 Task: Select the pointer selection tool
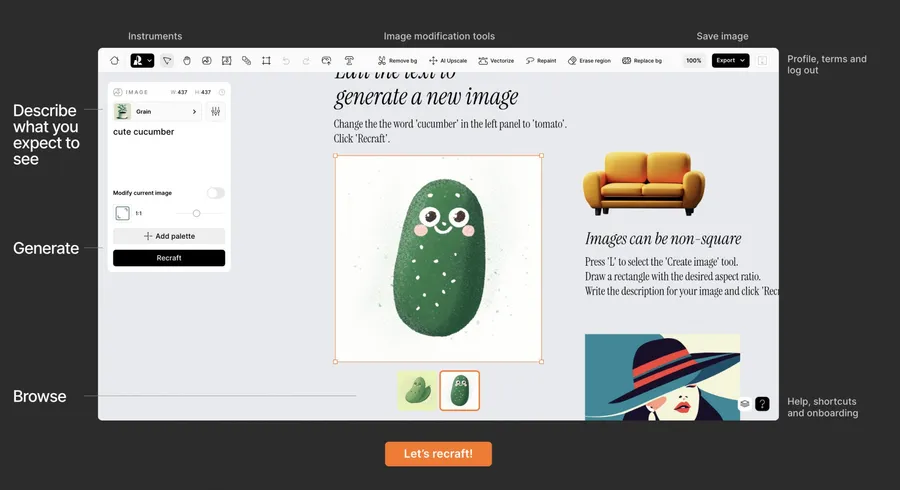point(167,60)
